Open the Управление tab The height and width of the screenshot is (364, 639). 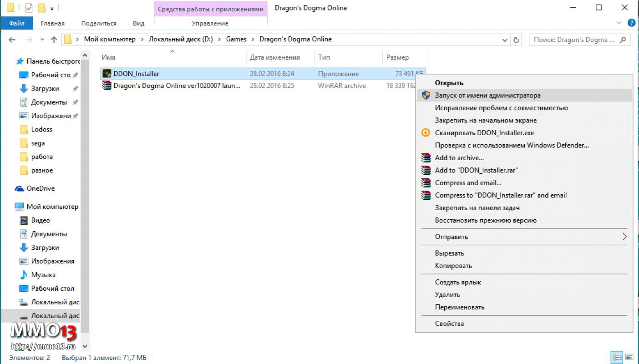point(210,23)
